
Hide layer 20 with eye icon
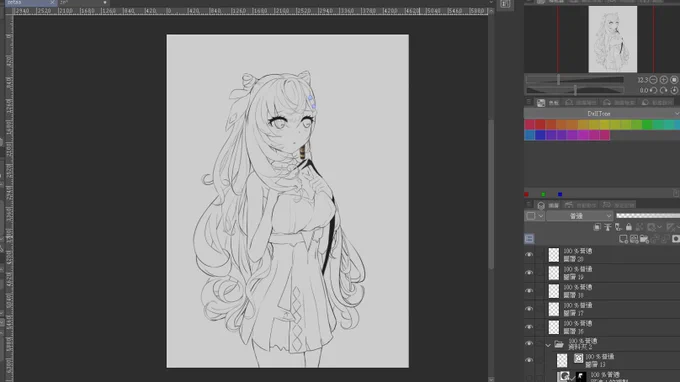(x=529, y=255)
